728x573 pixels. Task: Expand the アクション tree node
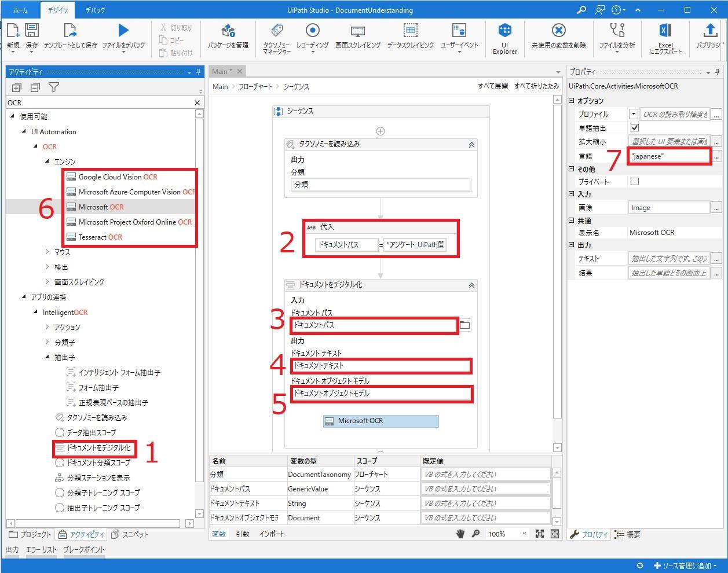pos(47,327)
